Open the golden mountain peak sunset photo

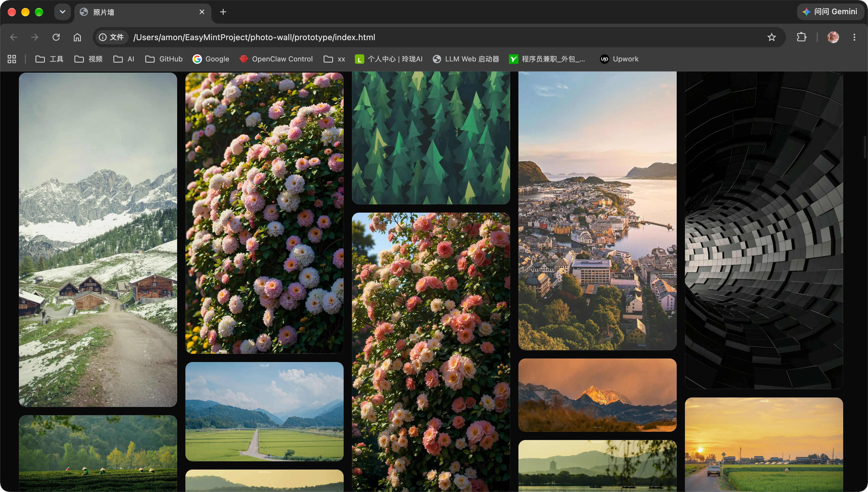(x=598, y=395)
